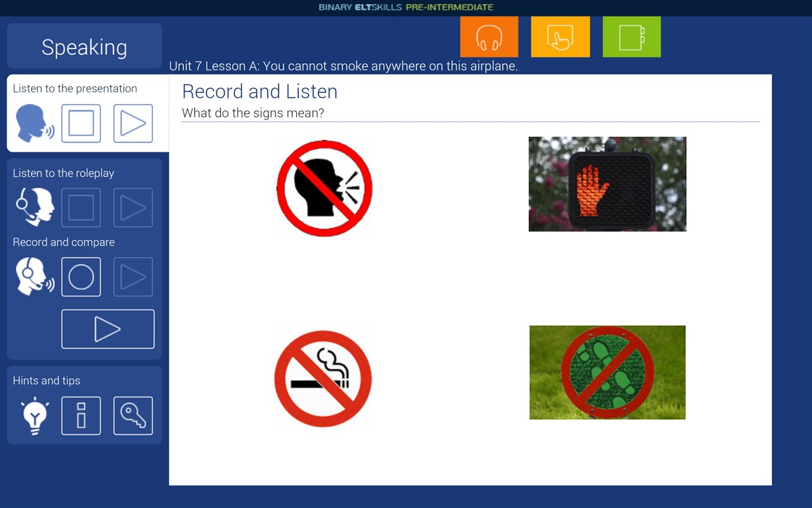Start recording with the circle button
812x508 pixels.
[81, 277]
